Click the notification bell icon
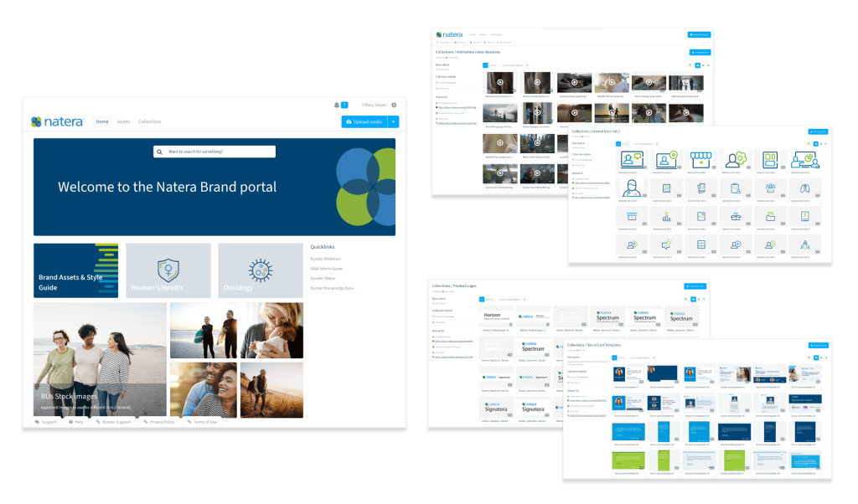The image size is (858, 504). click(337, 105)
